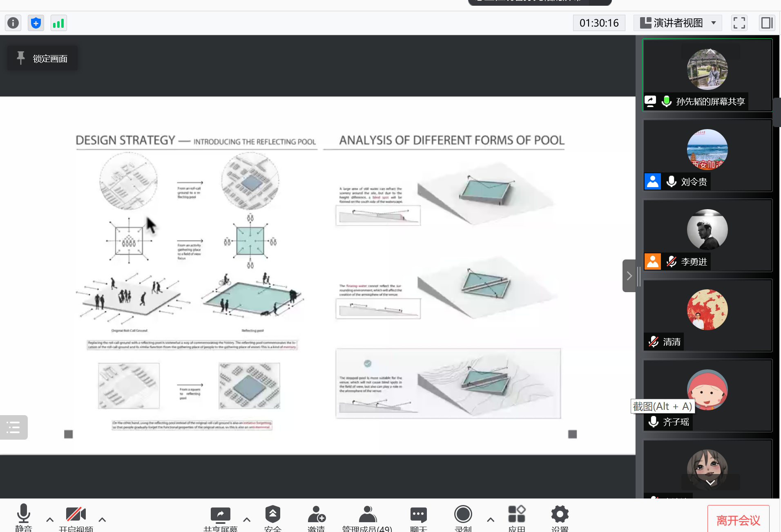Open the meeting info icon
The height and width of the screenshot is (532, 781).
pos(13,23)
